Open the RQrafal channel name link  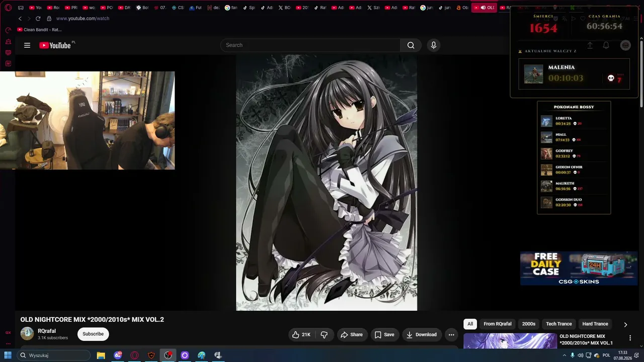47,331
